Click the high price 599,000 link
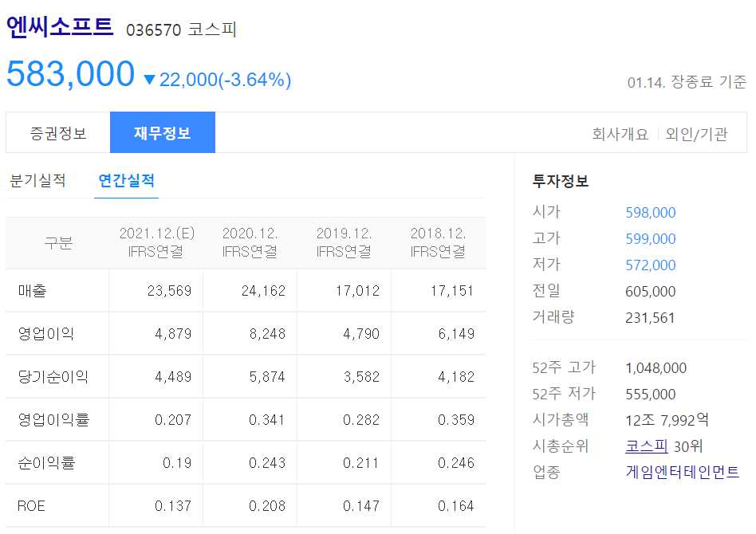The width and height of the screenshot is (756, 534). (x=649, y=239)
